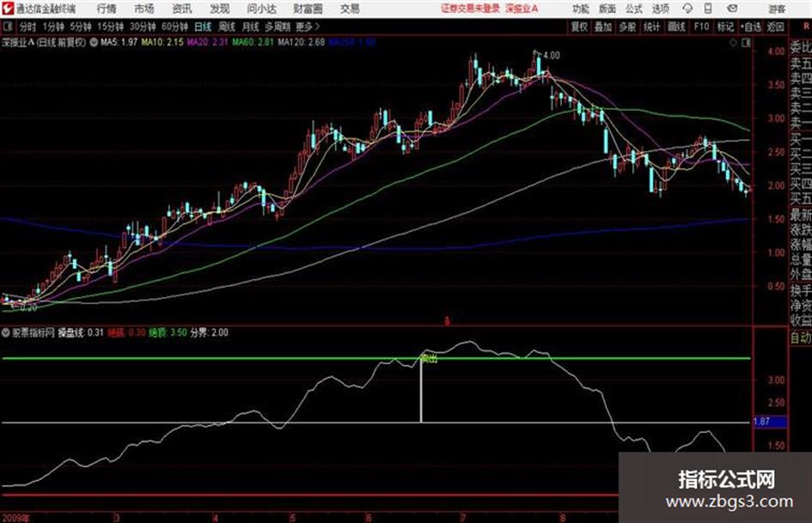Viewport: 812px width, 523px height.
Task: Expand the main chart indicator dropdown arrow near MA5
Action: point(94,42)
